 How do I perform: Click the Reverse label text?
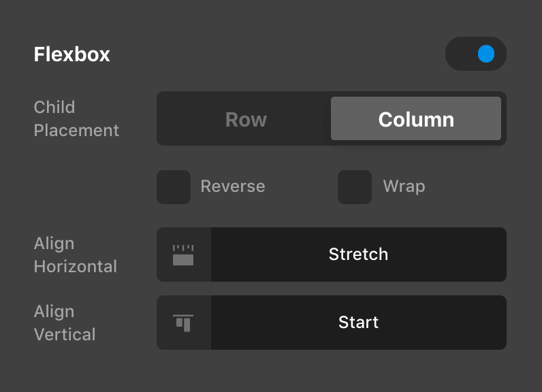click(x=233, y=186)
